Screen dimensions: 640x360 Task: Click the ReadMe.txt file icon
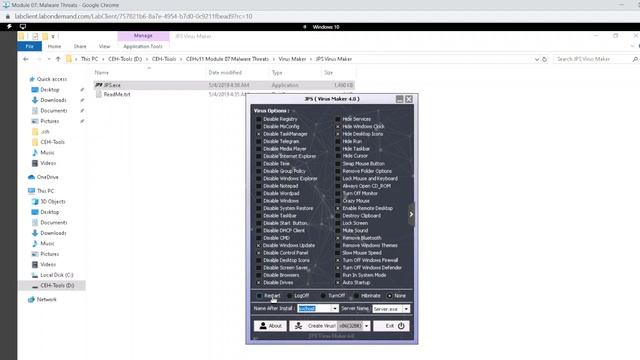tap(99, 94)
